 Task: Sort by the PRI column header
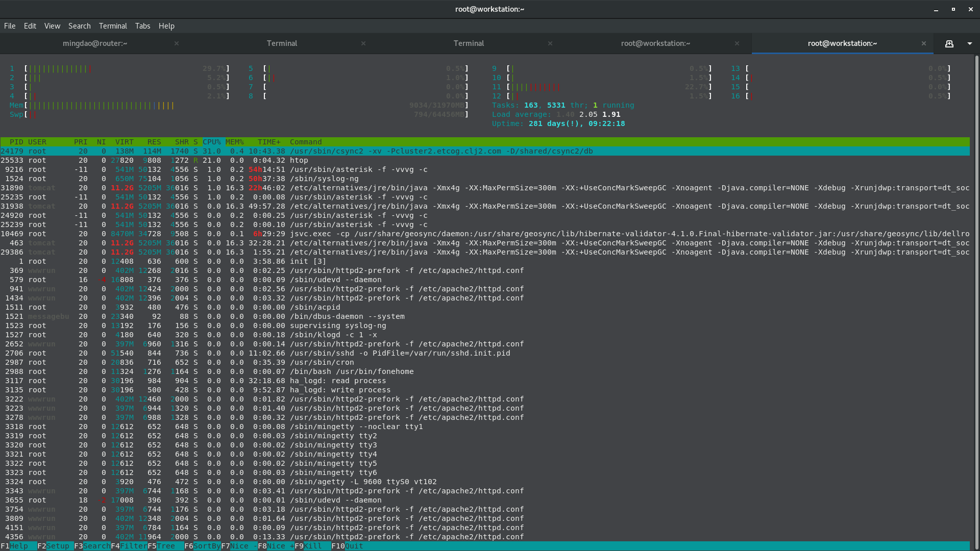pos(81,142)
